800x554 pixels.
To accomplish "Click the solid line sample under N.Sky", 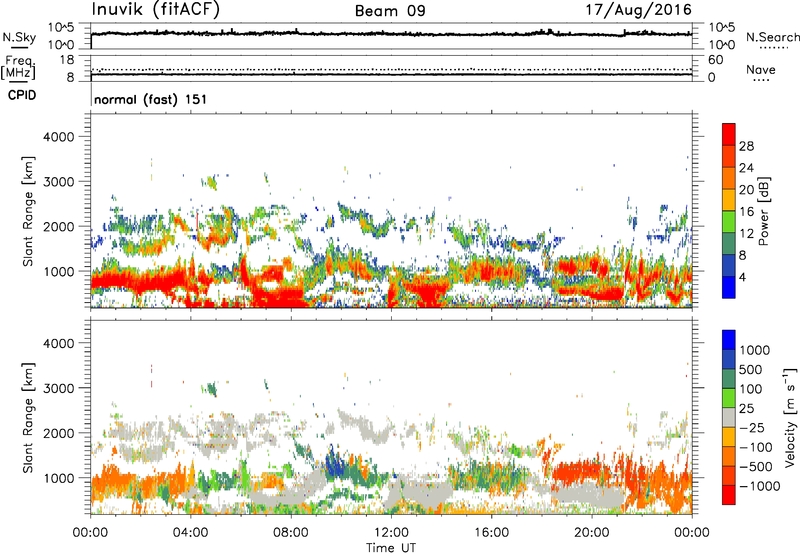I will tap(19, 48).
